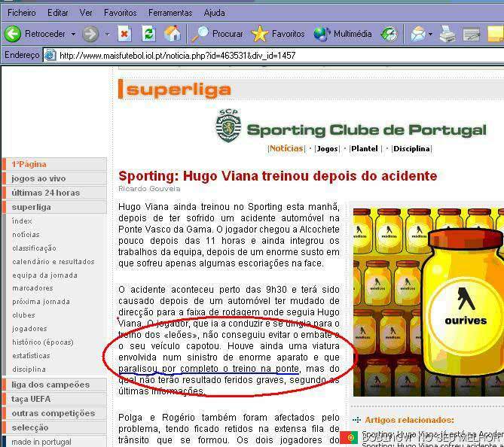The width and height of the screenshot is (504, 447).
Task: Select the Plantel club tab
Action: [x=364, y=149]
